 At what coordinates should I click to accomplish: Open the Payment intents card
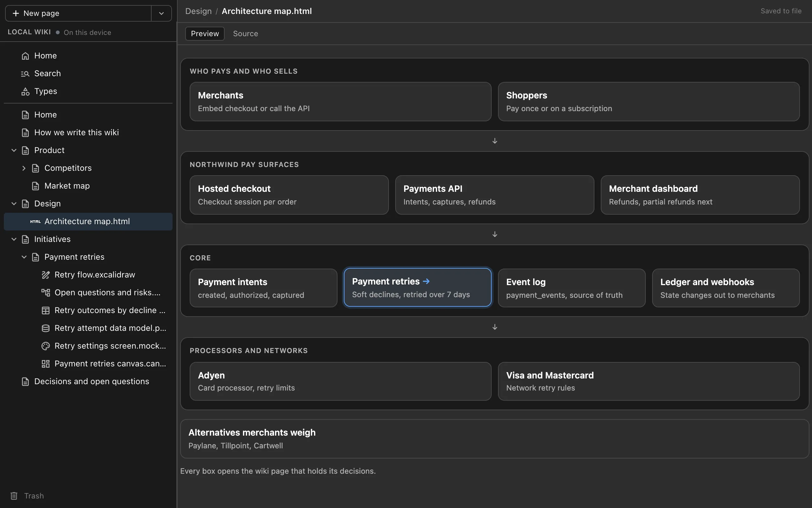(263, 288)
